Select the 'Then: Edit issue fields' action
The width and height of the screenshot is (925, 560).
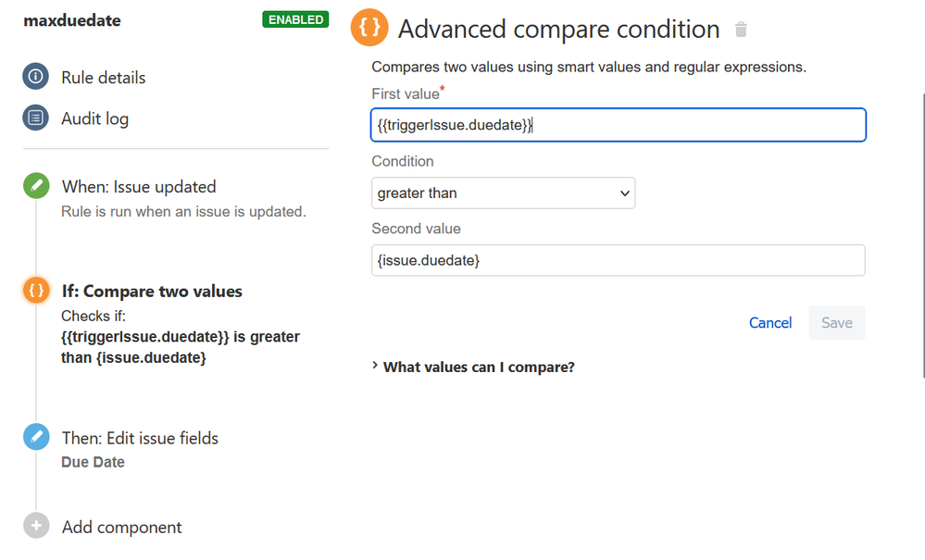pyautogui.click(x=140, y=438)
